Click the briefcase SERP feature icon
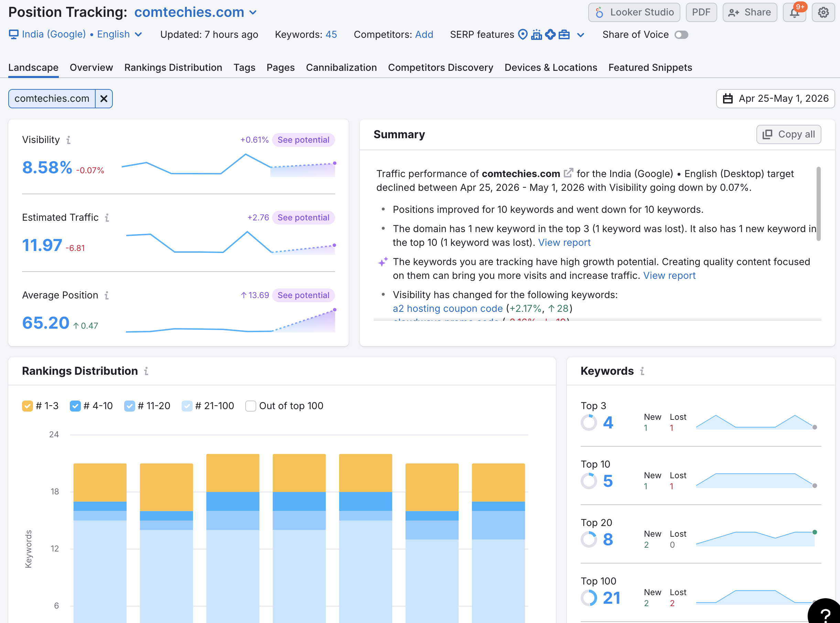Viewport: 840px width, 623px height. point(564,34)
